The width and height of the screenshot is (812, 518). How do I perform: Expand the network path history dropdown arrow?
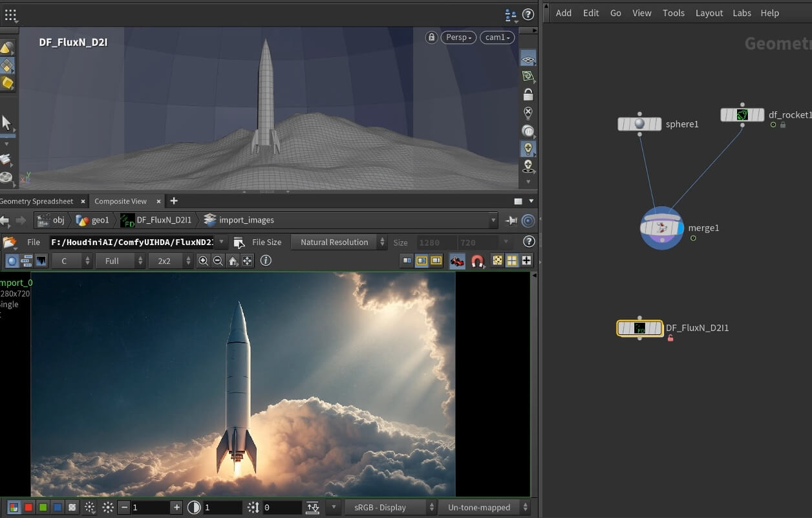pyautogui.click(x=494, y=221)
